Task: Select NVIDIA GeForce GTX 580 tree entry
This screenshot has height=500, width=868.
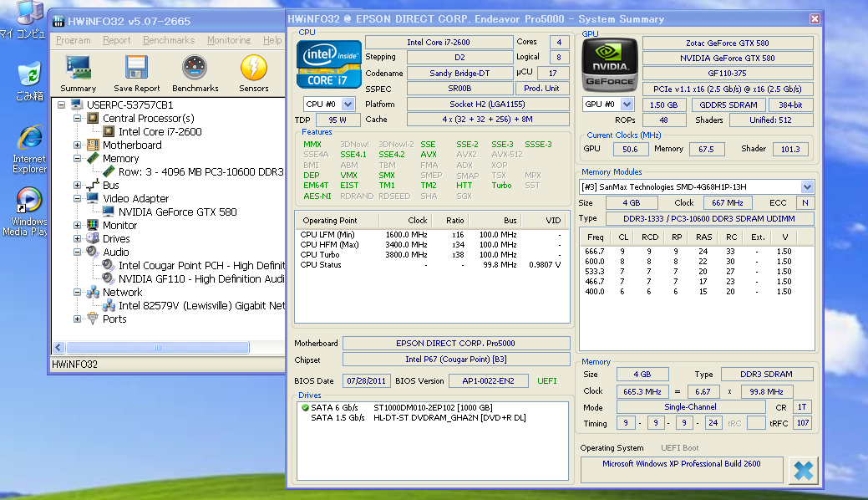Action: [177, 212]
